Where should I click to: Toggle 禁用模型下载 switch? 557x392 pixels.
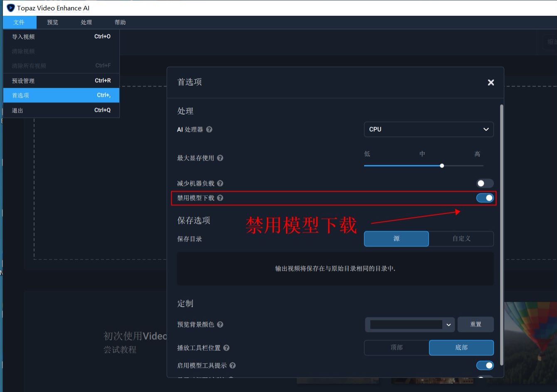click(x=485, y=198)
